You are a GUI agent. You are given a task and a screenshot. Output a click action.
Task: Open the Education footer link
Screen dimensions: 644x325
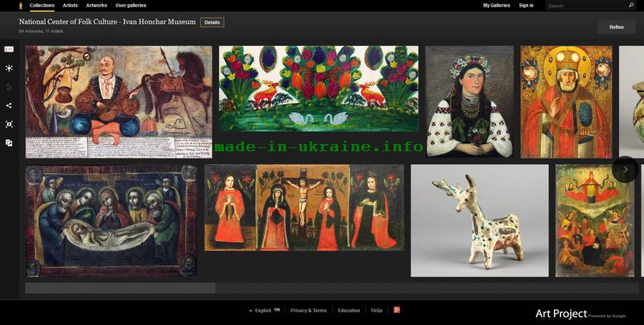pyautogui.click(x=349, y=311)
